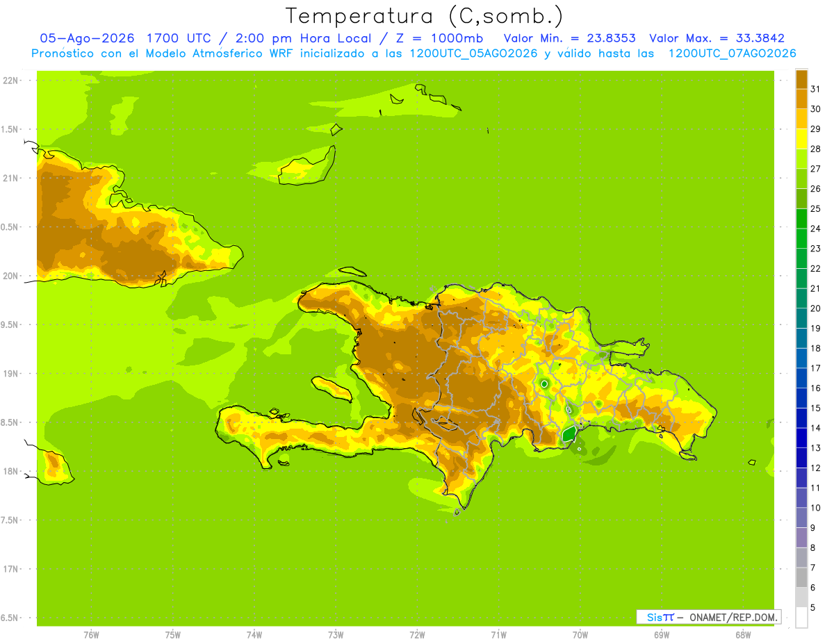Click the title "Temperatura (C,somb.)"
Viewport: 834px width, 644px height.
tap(425, 16)
